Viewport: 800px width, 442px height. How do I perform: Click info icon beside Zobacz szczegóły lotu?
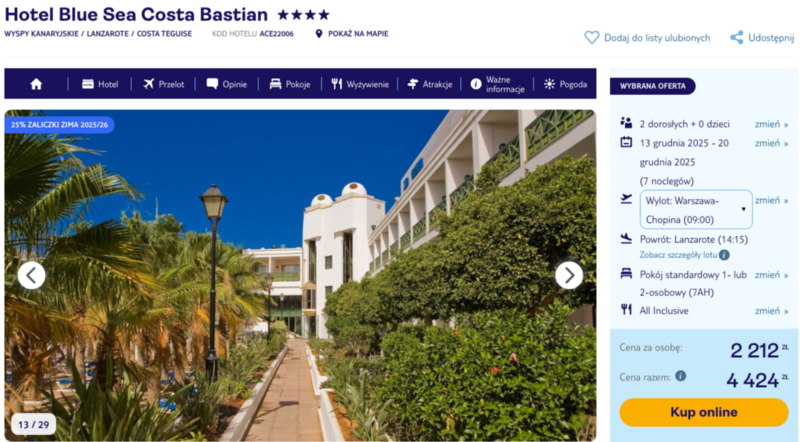724,255
